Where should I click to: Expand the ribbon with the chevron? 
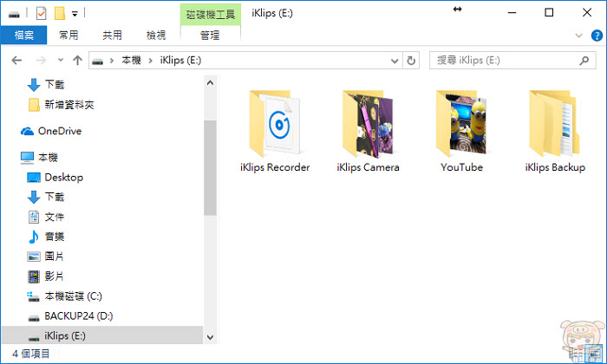pos(578,36)
